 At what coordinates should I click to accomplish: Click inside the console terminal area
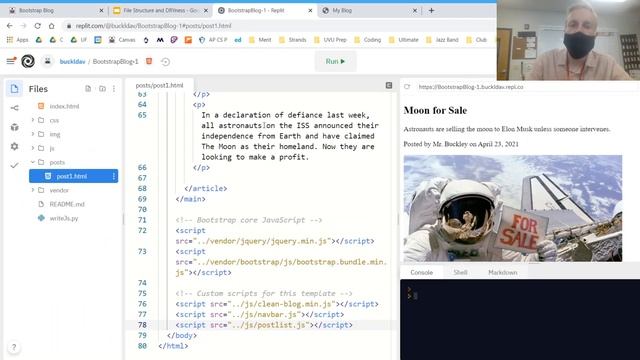click(x=520, y=320)
